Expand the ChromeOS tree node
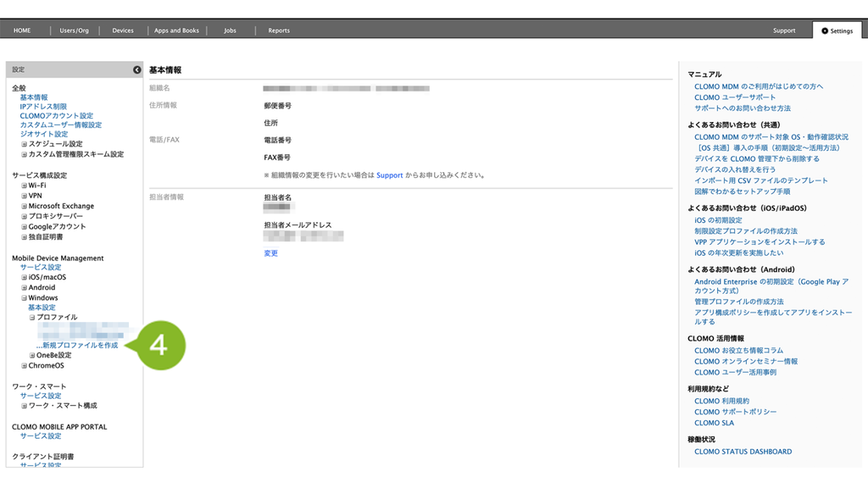The width and height of the screenshot is (868, 488). [24, 366]
